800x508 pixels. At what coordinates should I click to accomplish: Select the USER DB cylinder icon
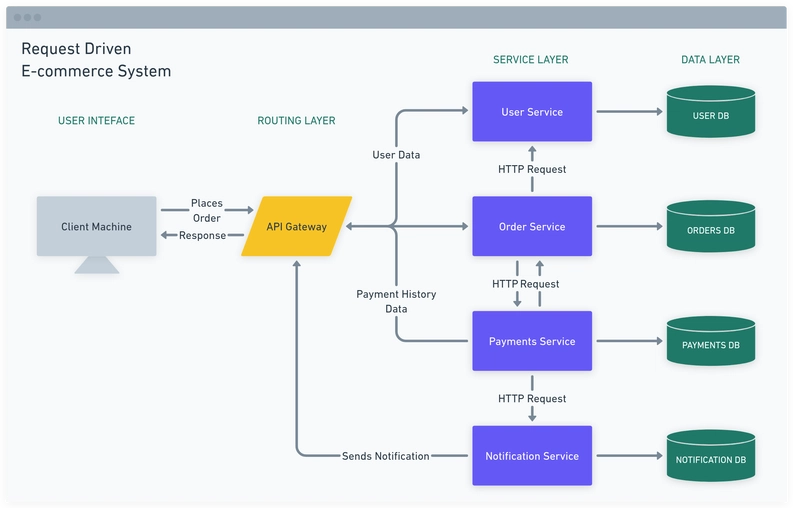(710, 113)
